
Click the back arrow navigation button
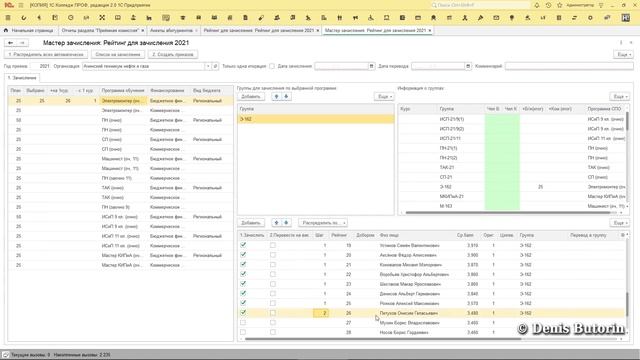11,43
